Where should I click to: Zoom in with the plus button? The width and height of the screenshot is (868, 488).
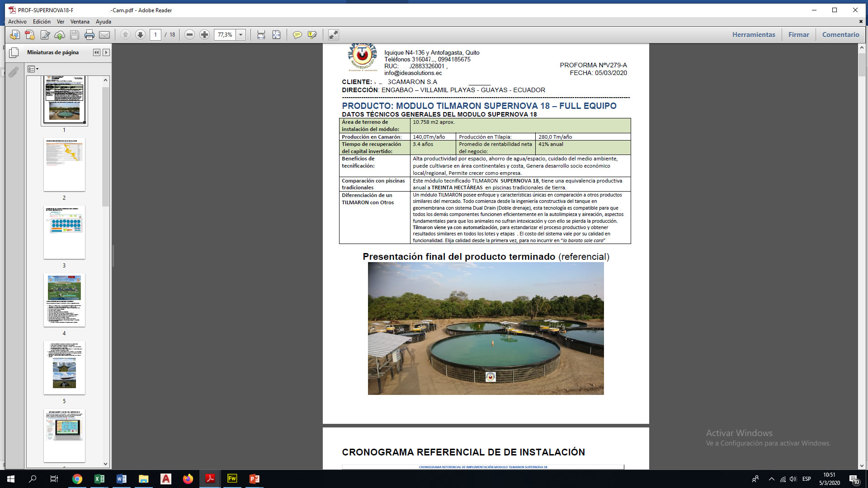click(205, 35)
